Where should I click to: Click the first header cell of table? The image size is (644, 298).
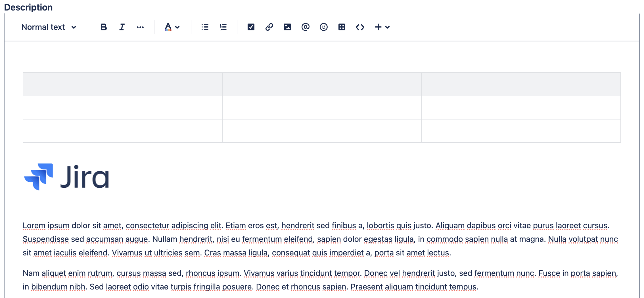(x=123, y=84)
